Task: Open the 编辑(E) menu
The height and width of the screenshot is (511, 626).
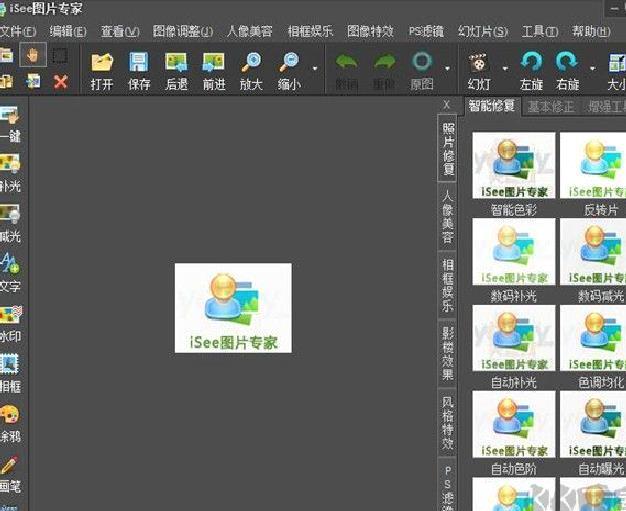Action: (68, 31)
